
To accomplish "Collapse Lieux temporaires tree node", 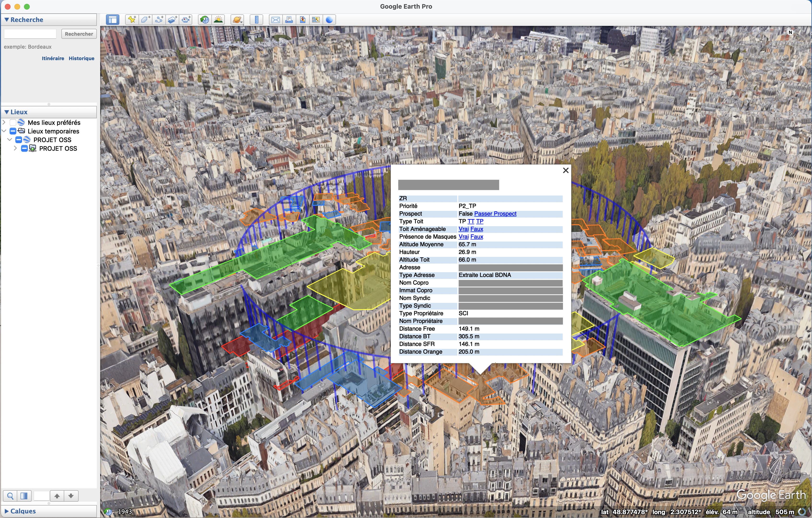I will (x=4, y=131).
